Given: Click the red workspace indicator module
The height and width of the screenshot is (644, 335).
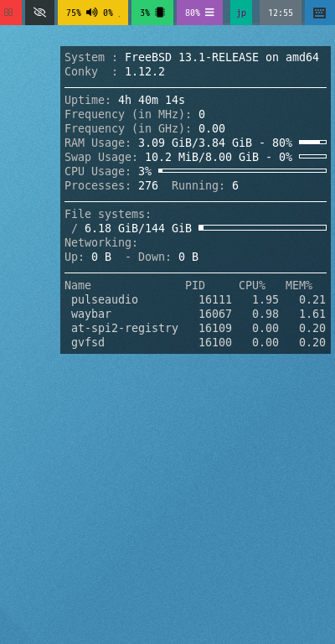Looking at the screenshot, I should click(11, 13).
